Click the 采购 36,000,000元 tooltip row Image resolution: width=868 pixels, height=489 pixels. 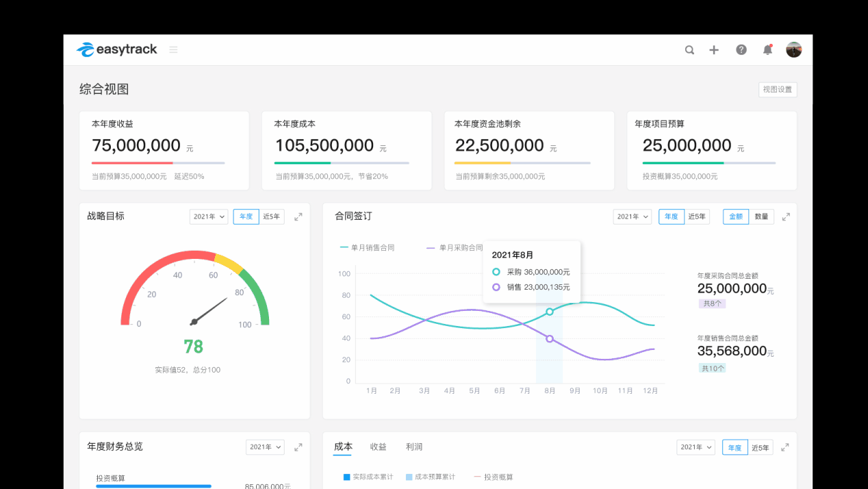(x=531, y=272)
